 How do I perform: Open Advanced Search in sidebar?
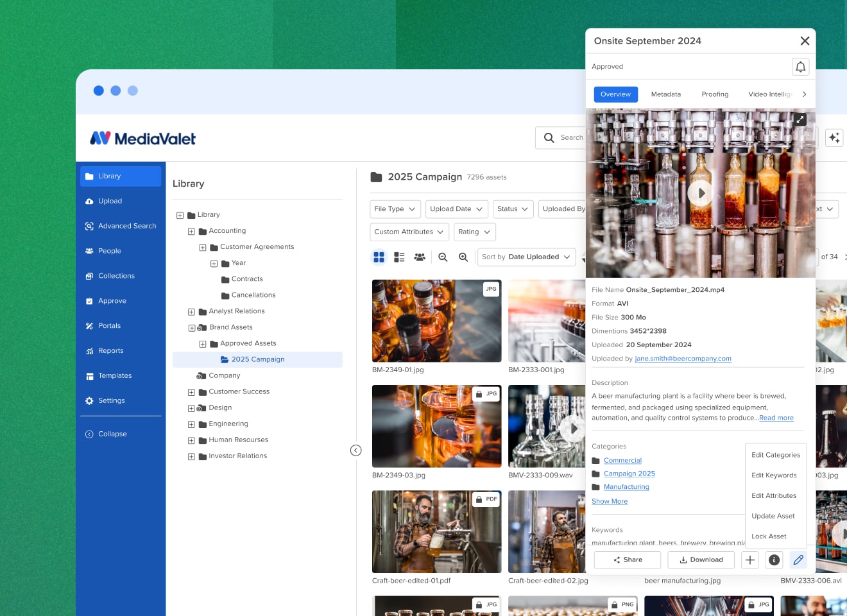[121, 226]
